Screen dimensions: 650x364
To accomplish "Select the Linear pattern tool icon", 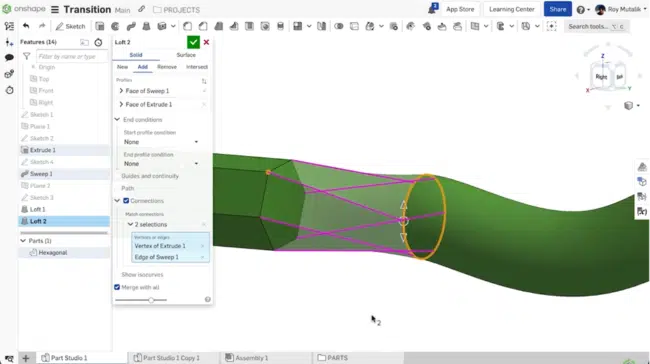I will (297, 26).
